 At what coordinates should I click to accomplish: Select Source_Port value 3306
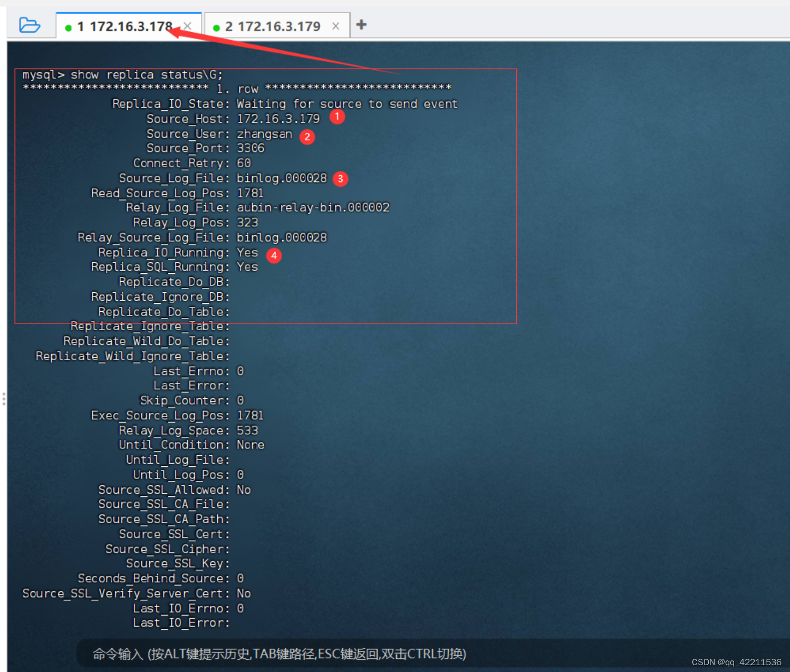(x=251, y=148)
